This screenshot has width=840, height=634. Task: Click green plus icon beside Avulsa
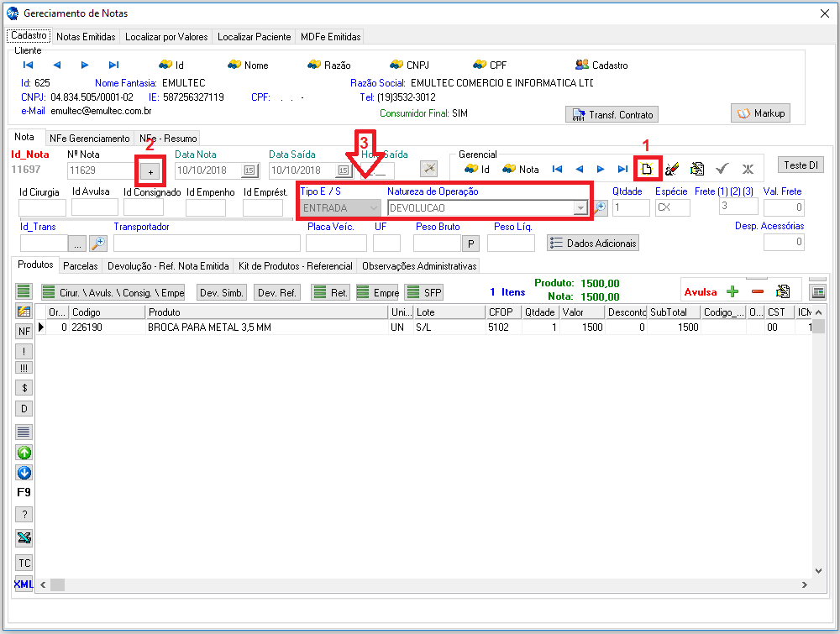[732, 291]
